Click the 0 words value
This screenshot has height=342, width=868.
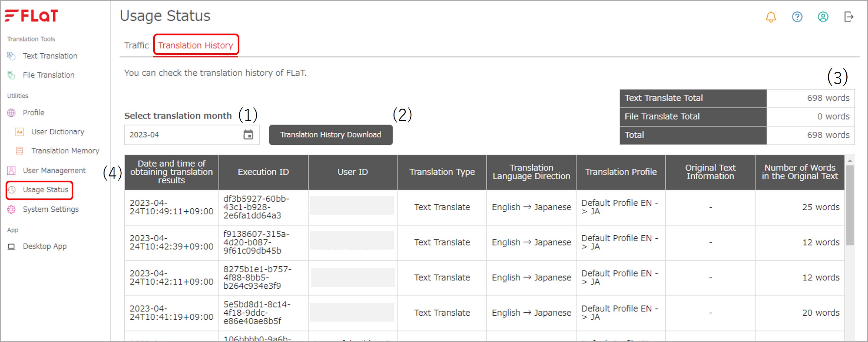tap(833, 117)
